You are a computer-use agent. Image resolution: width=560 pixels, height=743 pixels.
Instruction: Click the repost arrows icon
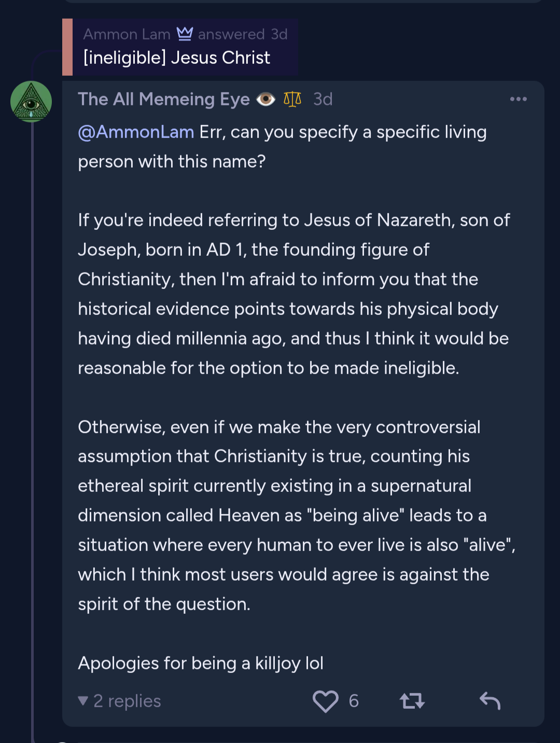click(412, 701)
